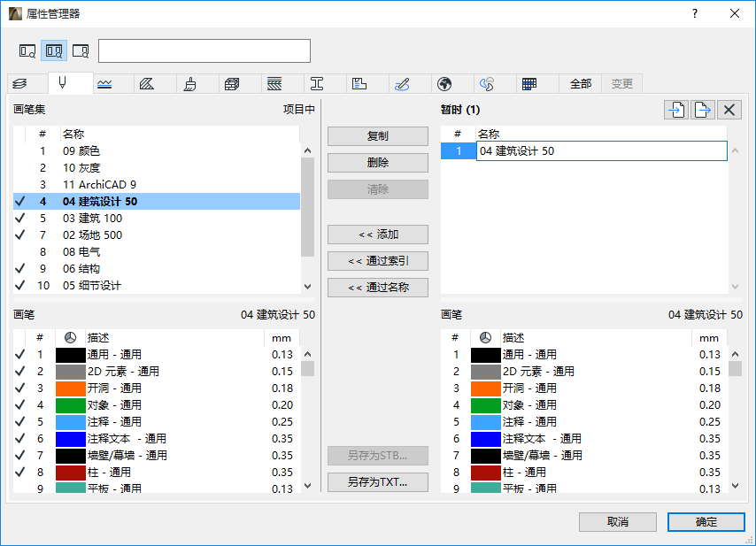Open the Composites tab
Viewport: 756px width, 546px height.
274,84
